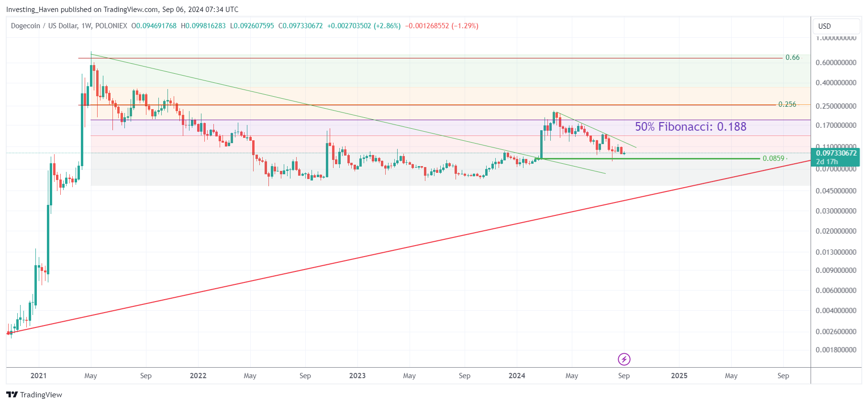Click the 2023 label on time axis
The height and width of the screenshot is (405, 868).
pos(357,376)
